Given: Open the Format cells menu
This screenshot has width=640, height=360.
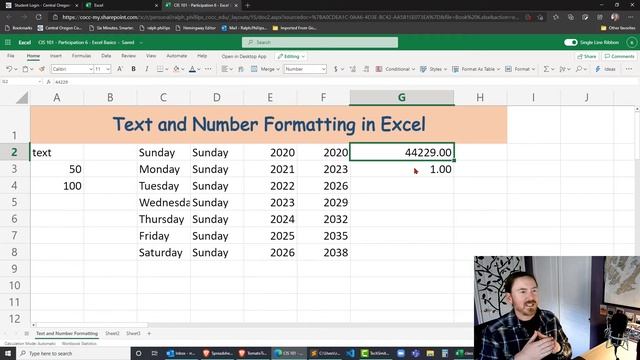Looking at the screenshot, I should coord(520,69).
